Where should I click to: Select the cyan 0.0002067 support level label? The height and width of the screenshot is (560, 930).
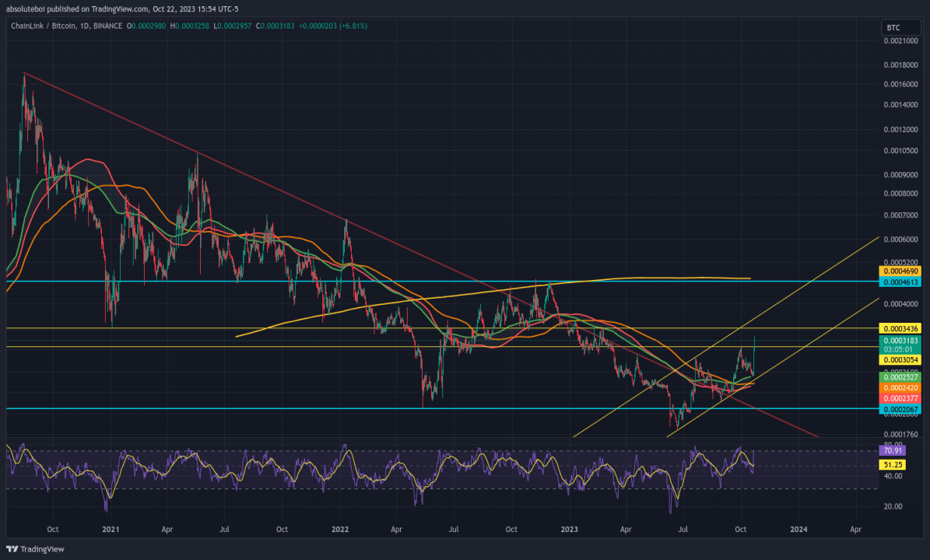pos(900,409)
